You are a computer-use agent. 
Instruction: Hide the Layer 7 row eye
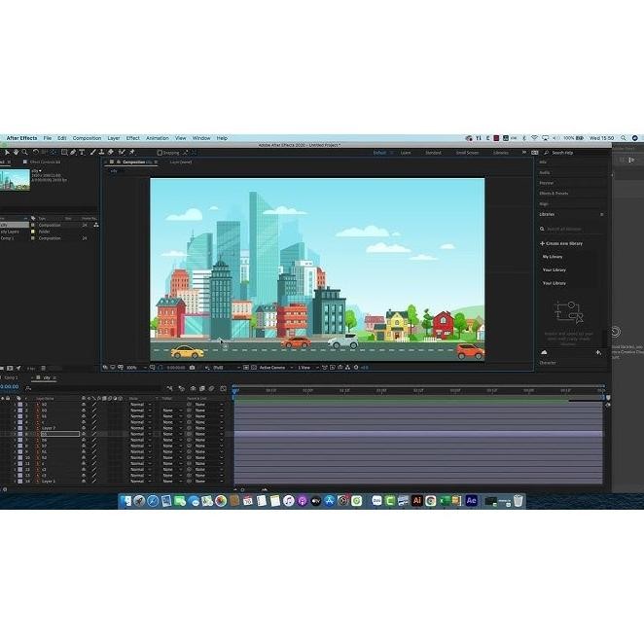coord(84,428)
